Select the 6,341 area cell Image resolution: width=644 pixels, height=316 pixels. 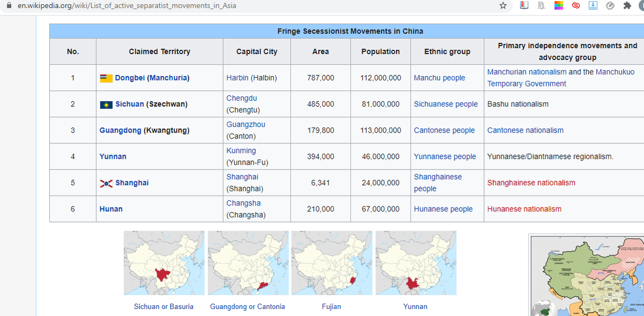pyautogui.click(x=320, y=183)
